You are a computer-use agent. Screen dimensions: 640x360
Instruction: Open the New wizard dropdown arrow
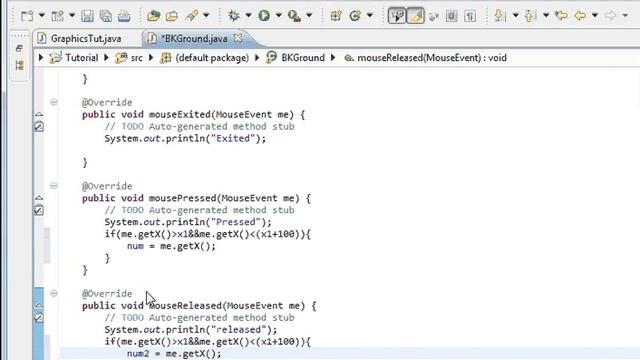(x=42, y=16)
